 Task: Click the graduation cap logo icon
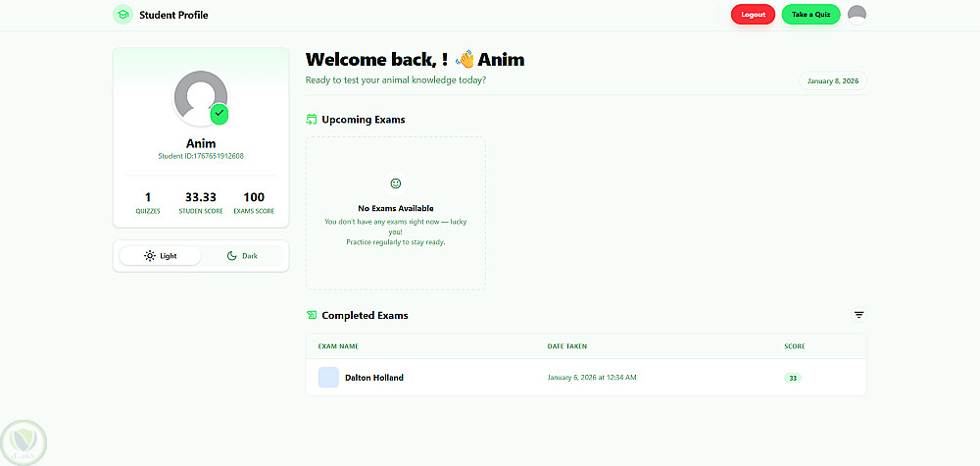(123, 15)
